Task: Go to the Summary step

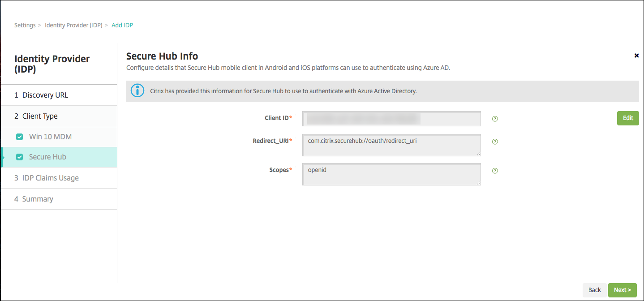Action: [59, 199]
